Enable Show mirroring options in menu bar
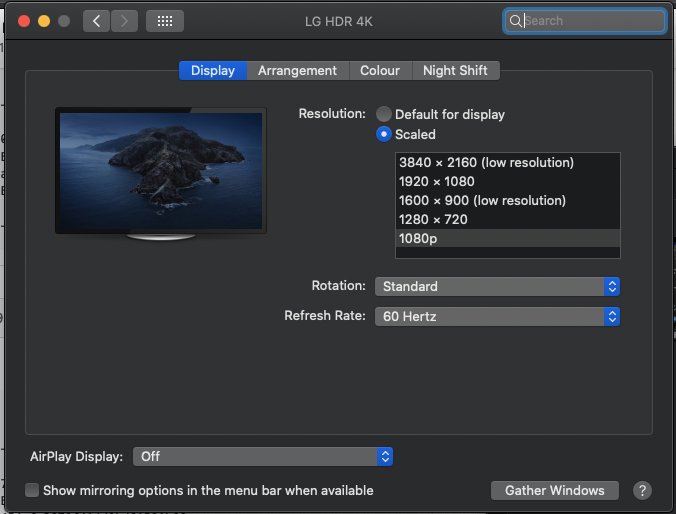 coord(32,490)
